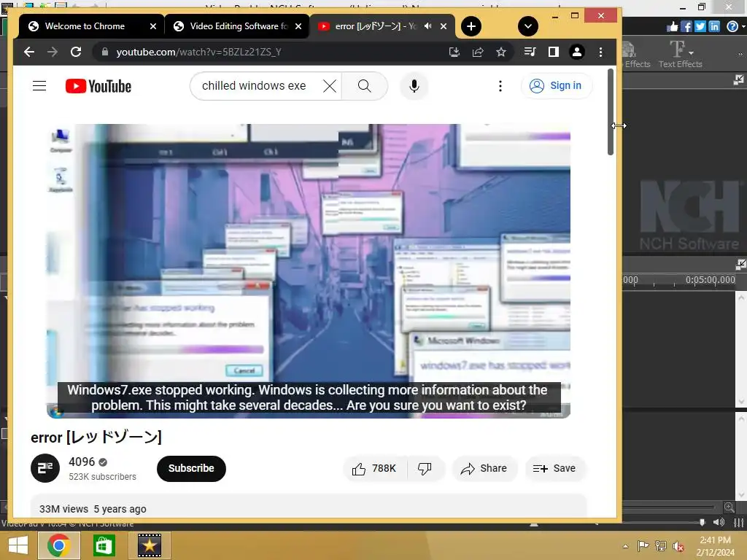Click the 0:05:00.000 timeline ruler mark

pyautogui.click(x=710, y=280)
